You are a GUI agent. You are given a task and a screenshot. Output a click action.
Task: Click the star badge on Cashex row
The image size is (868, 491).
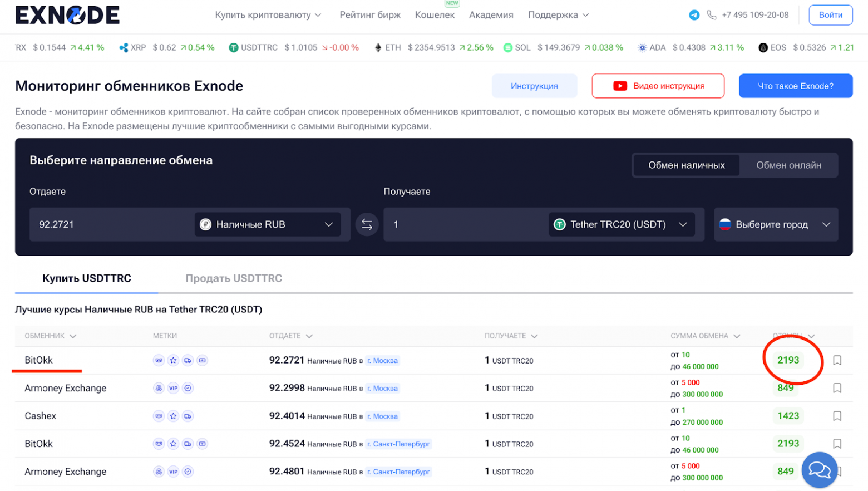point(174,416)
